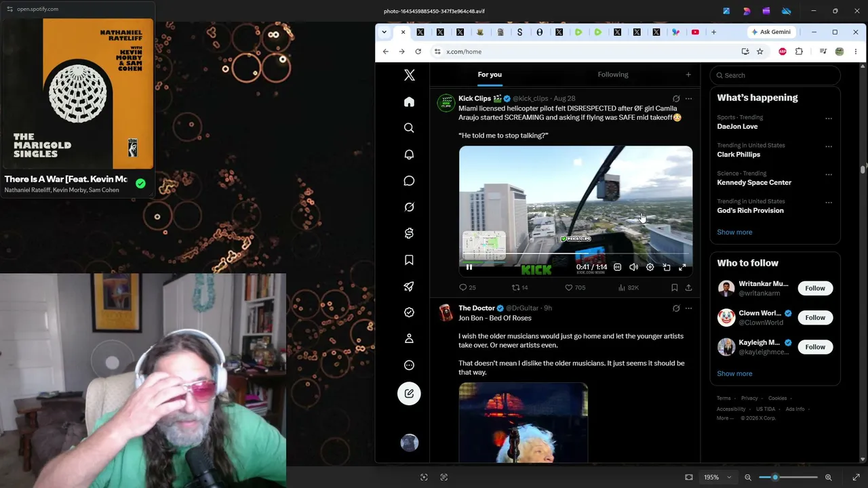Bookmark this page with the star icon
The height and width of the screenshot is (488, 868).
tap(760, 52)
